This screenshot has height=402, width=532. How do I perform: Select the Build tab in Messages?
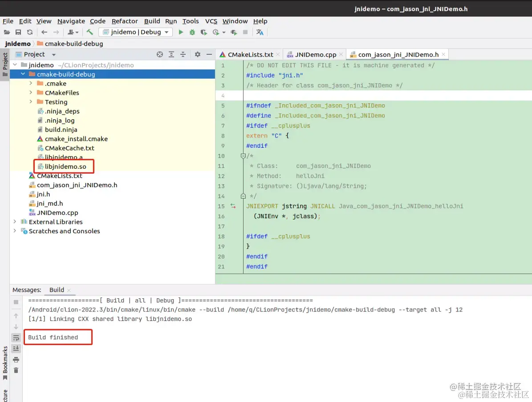[x=57, y=290]
